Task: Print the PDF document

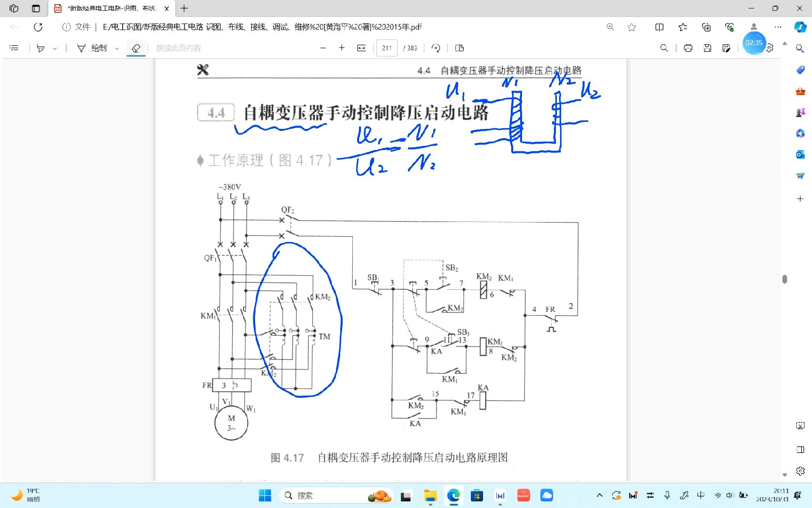Action: point(688,48)
